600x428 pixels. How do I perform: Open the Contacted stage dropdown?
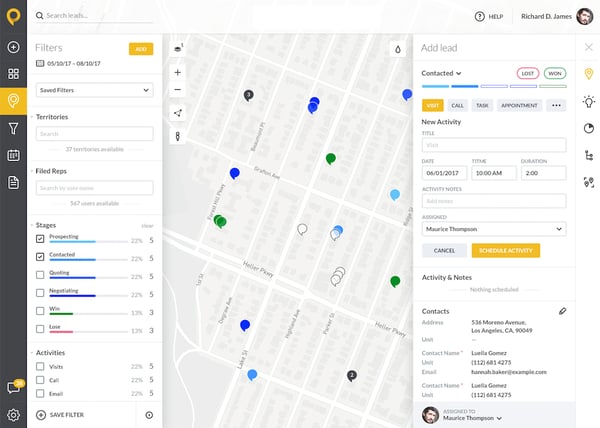441,73
